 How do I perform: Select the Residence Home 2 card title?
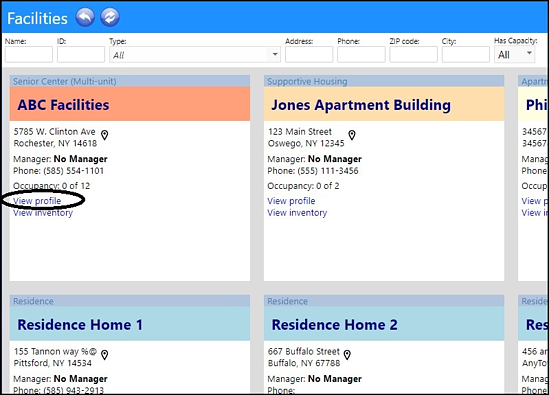coord(334,325)
